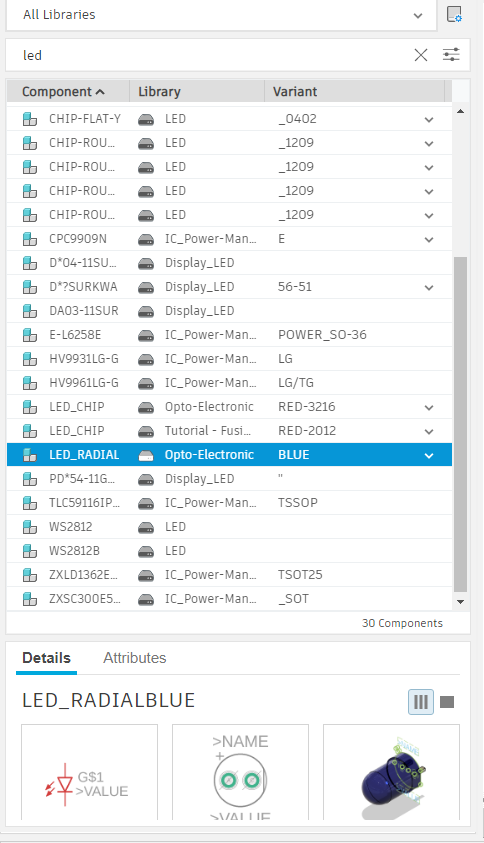Click the Display_LED library icon for DA03-11SUR

pos(146,311)
